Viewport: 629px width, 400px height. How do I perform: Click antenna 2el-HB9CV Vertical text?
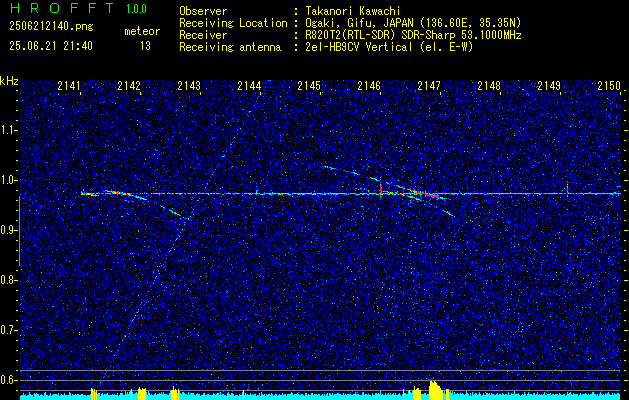pyautogui.click(x=389, y=47)
